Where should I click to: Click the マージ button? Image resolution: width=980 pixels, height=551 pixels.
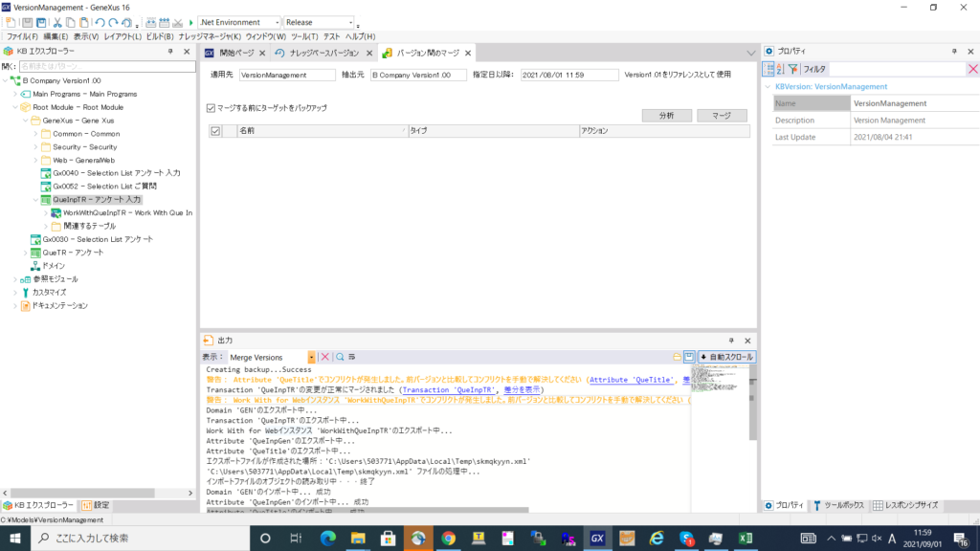(722, 116)
